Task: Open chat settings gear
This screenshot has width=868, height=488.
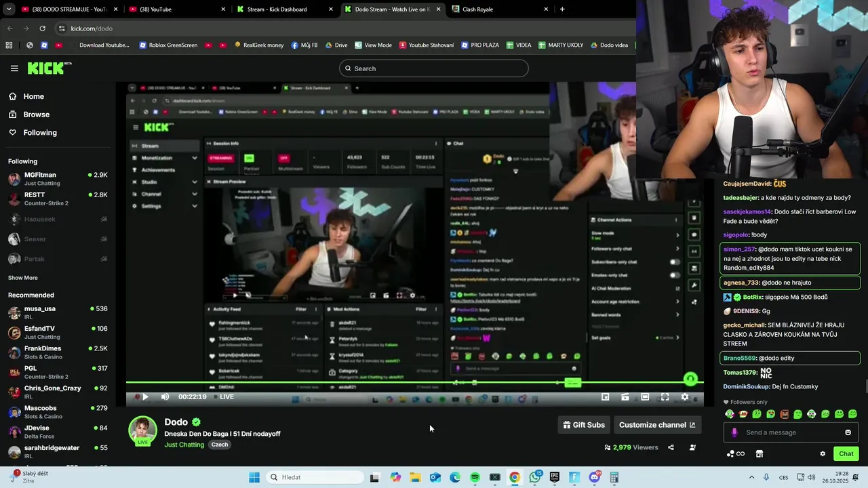Action: [823, 454]
